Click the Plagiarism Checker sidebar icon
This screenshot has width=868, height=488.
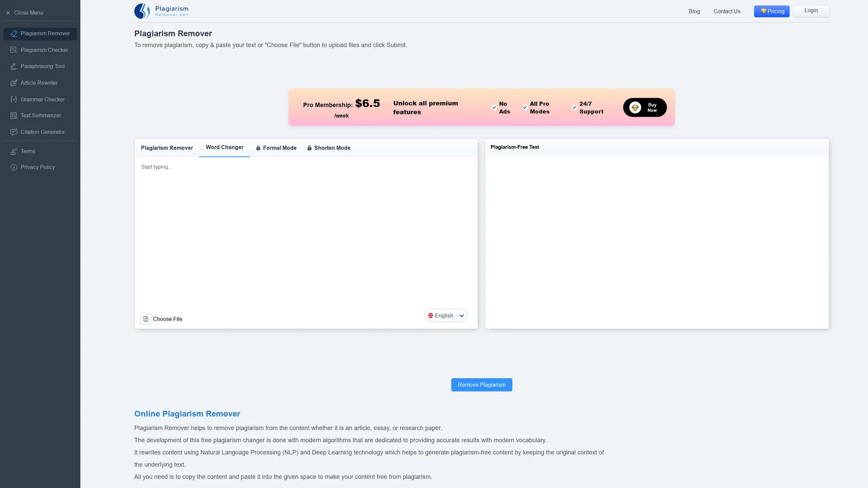14,50
